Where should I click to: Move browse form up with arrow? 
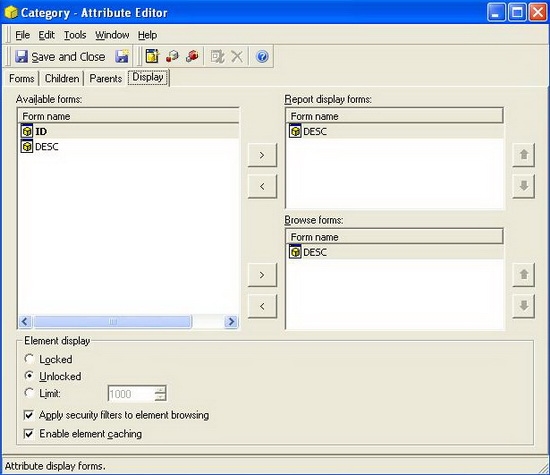click(x=523, y=275)
